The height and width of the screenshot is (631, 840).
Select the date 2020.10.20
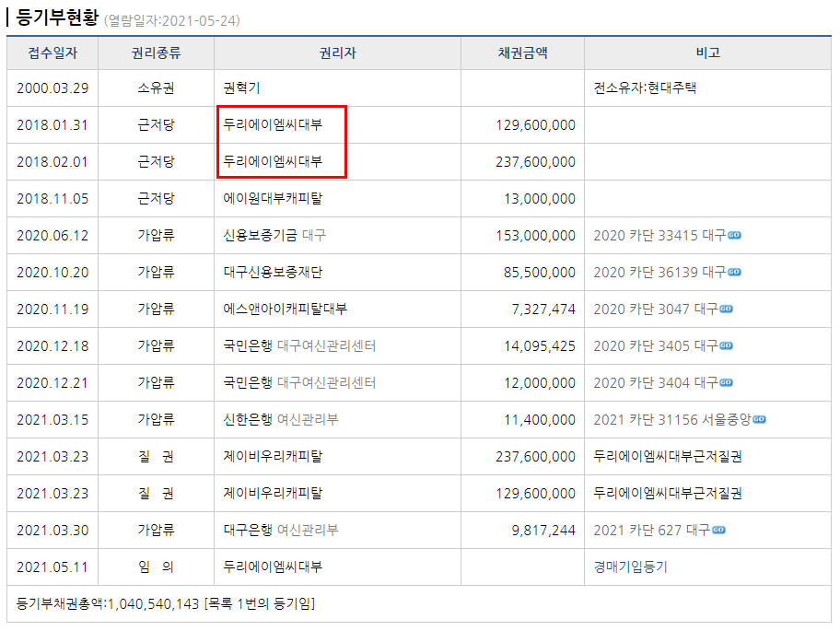[x=52, y=272]
